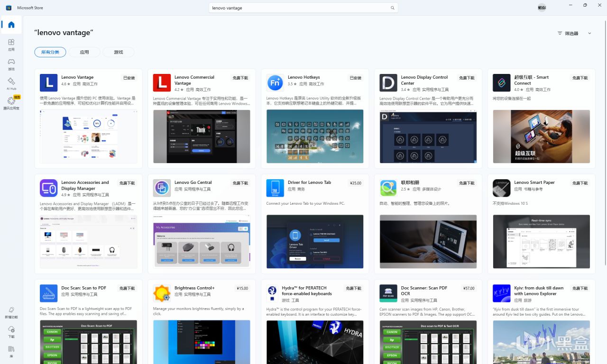Screen dimensions: 607x364
Task: Click Lenovo Accessories and Display Manager icon
Action: pos(48,188)
